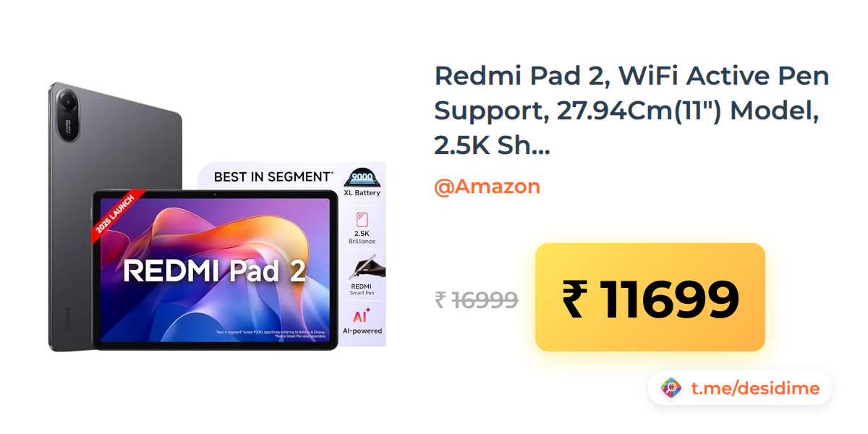Click the 9000 XL Battery icon

point(362,183)
